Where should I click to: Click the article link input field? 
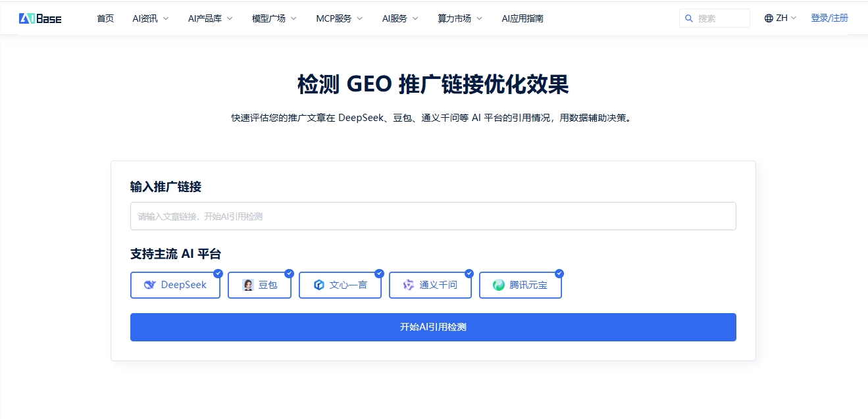[x=433, y=216]
